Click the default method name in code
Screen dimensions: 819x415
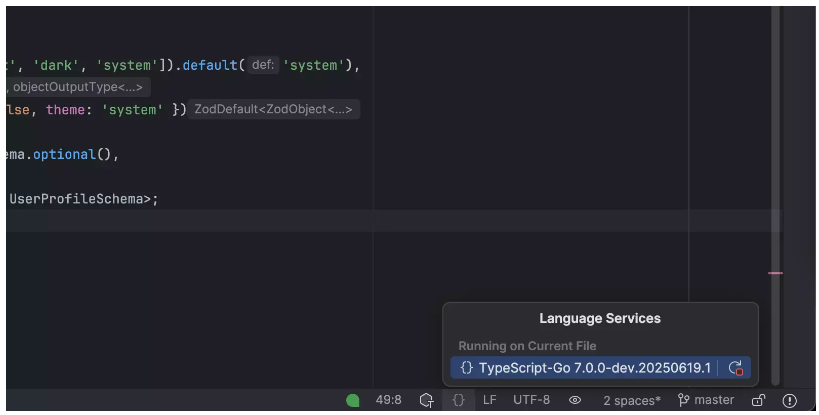[210, 65]
